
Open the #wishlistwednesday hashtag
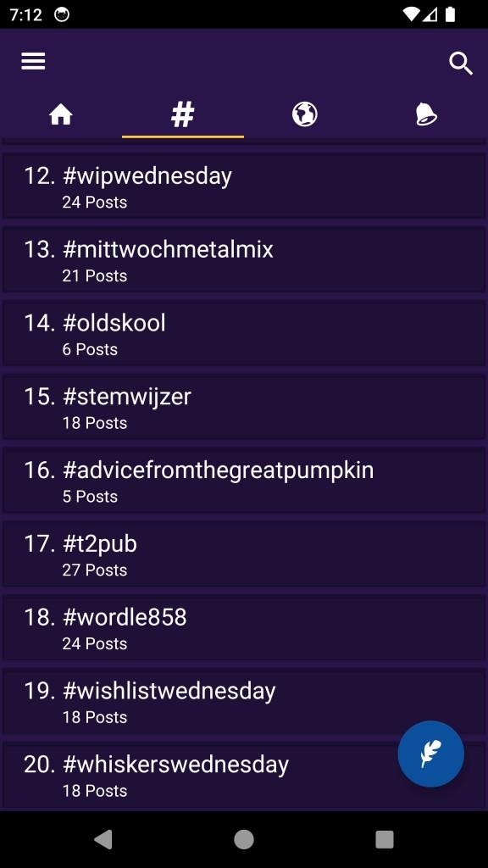[x=244, y=701]
